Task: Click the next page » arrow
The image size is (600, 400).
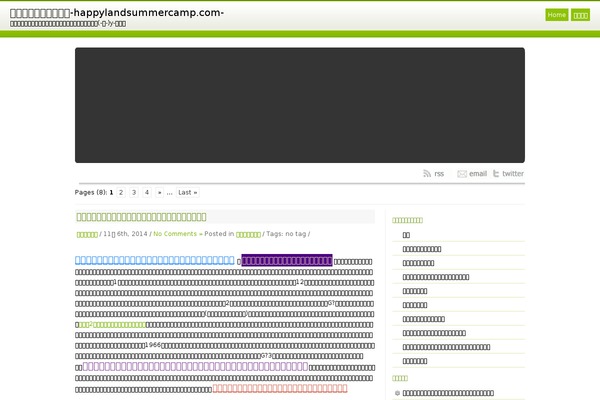Action: (160, 193)
